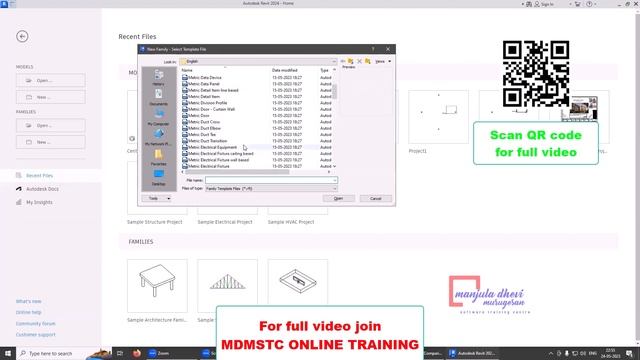Open My Network Places in dialog sidebar
The width and height of the screenshot is (640, 360).
coord(158,137)
